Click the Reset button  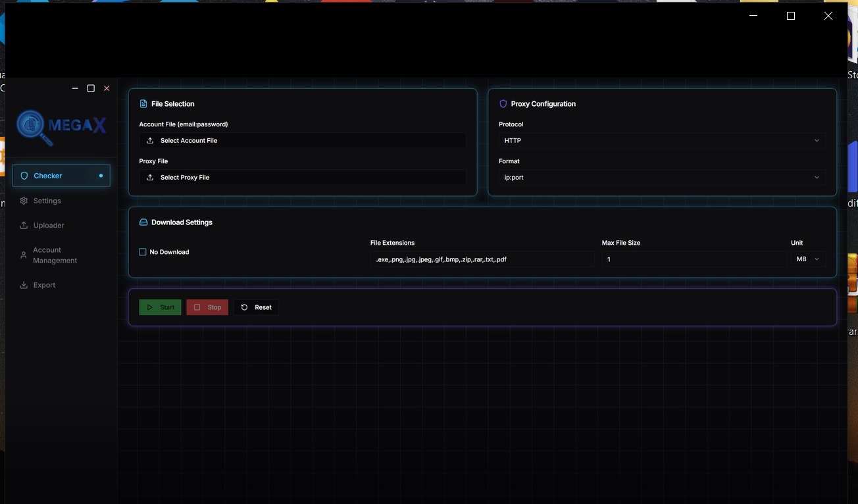tap(256, 307)
